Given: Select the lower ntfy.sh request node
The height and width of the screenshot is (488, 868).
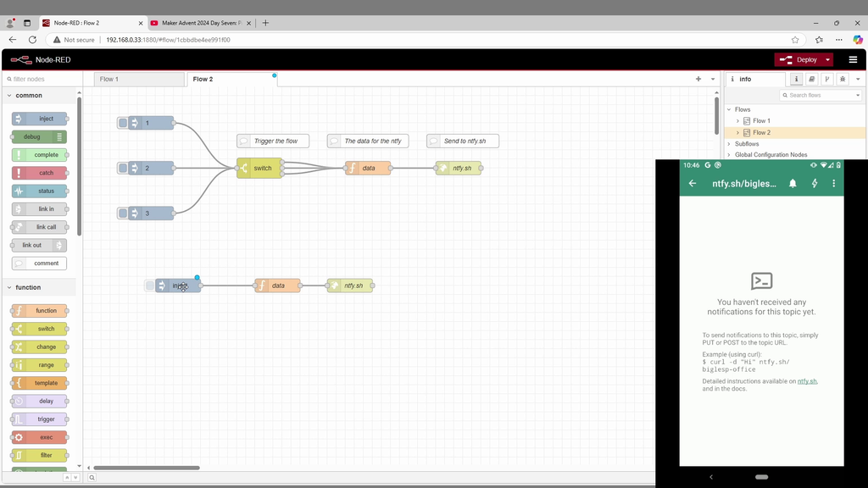Looking at the screenshot, I should click(x=350, y=286).
